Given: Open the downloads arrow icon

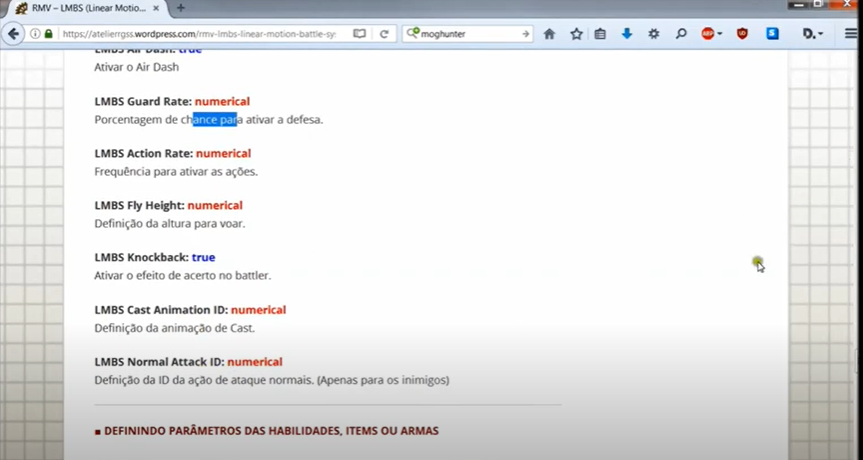Looking at the screenshot, I should [x=626, y=34].
